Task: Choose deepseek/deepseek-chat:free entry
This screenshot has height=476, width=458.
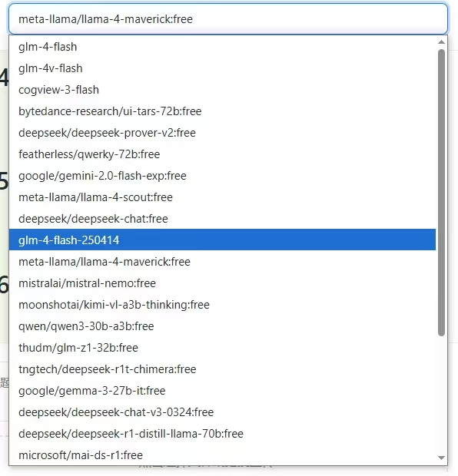Action: pos(222,219)
